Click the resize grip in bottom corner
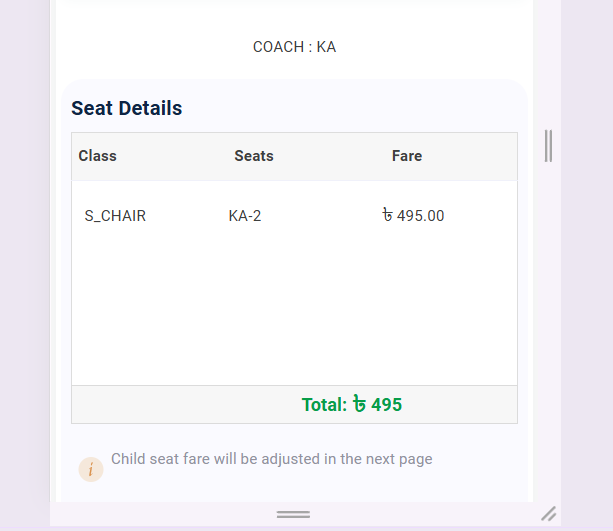This screenshot has height=531, width=613. point(548,513)
